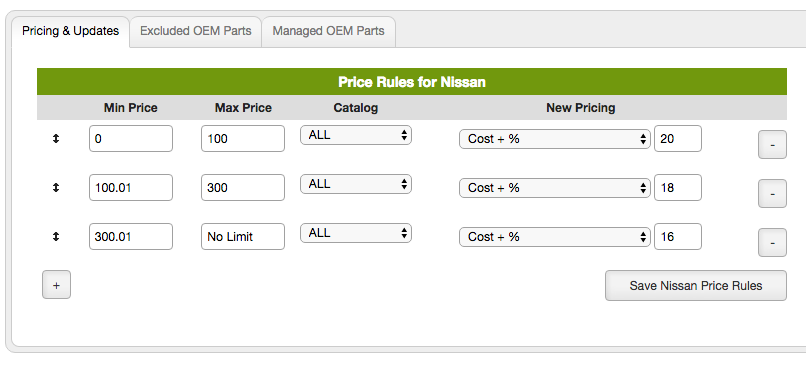Switch to the Pricing & Updates tab
Image resolution: width=806 pixels, height=371 pixels.
70,31
